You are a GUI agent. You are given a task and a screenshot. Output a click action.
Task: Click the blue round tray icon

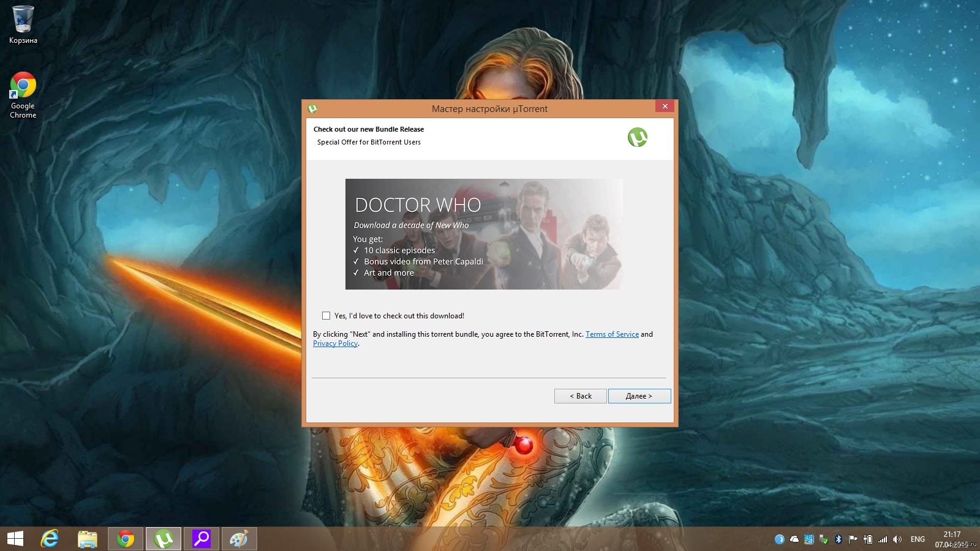(779, 539)
